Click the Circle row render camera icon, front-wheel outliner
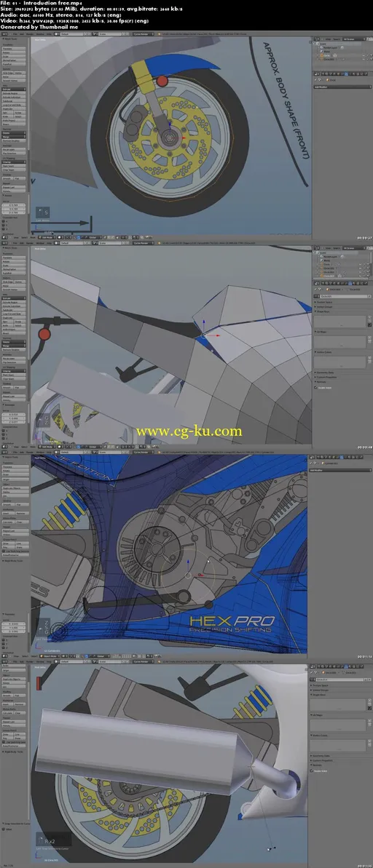 [372, 55]
